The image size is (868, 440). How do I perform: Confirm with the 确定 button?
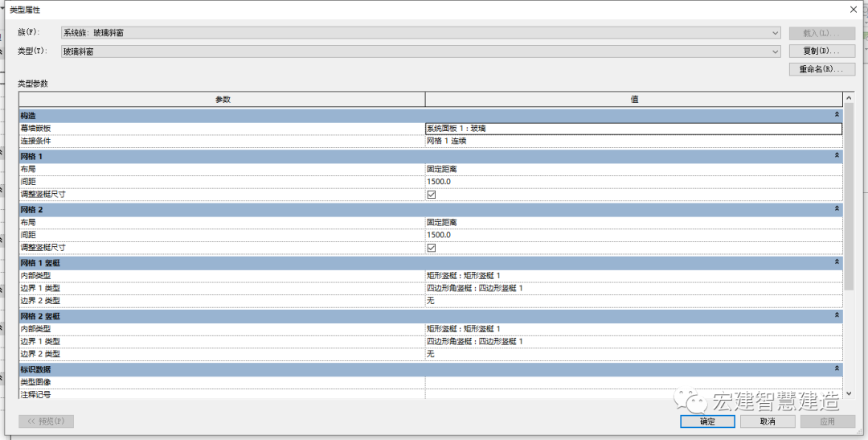707,421
